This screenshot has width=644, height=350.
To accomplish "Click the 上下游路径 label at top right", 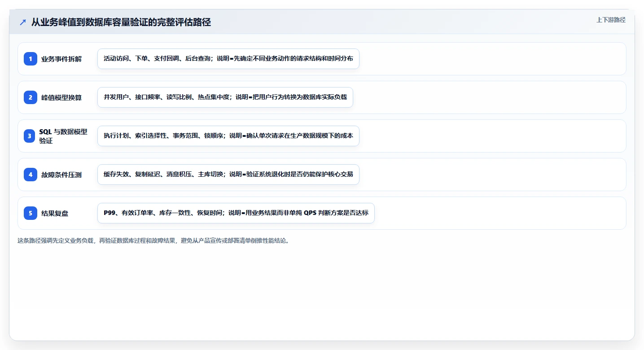I will coord(611,20).
